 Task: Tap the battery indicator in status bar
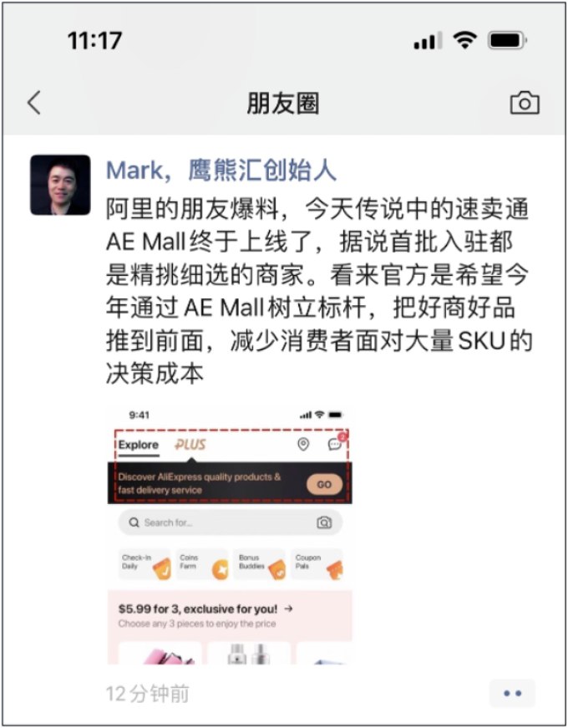pyautogui.click(x=507, y=40)
